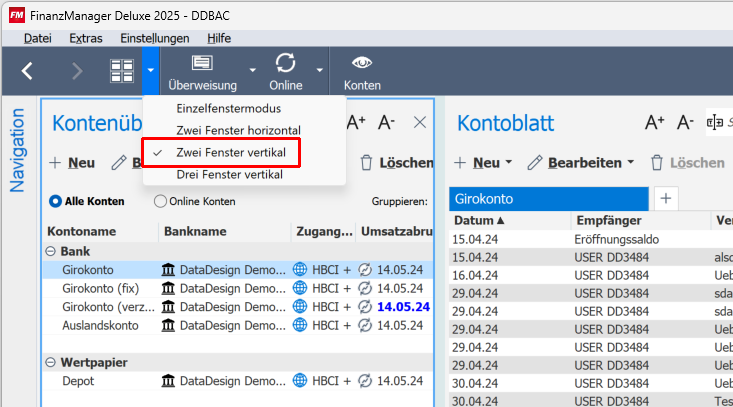Image resolution: width=733 pixels, height=407 pixels.
Task: Sort by the Zugang... column header
Action: point(324,231)
